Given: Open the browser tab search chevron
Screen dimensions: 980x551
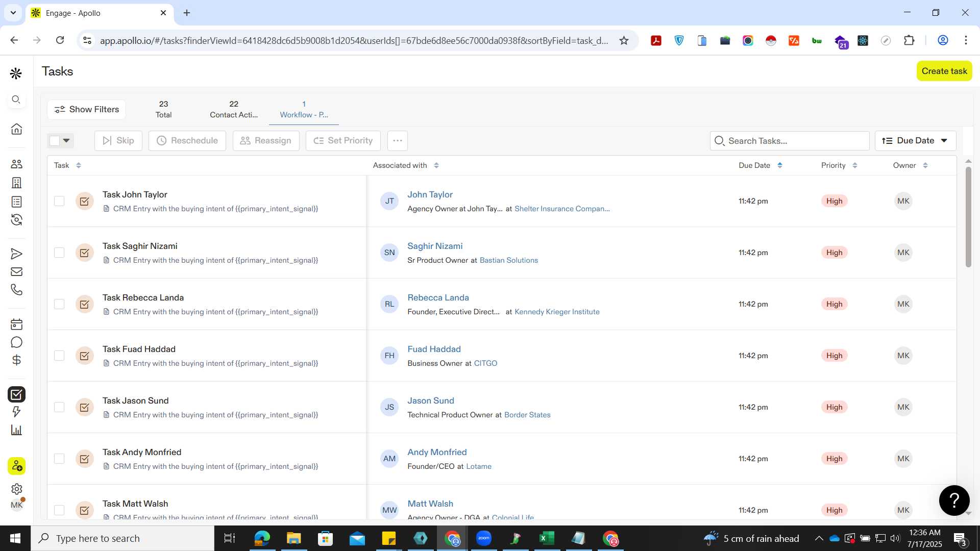Looking at the screenshot, I should coord(13,13).
